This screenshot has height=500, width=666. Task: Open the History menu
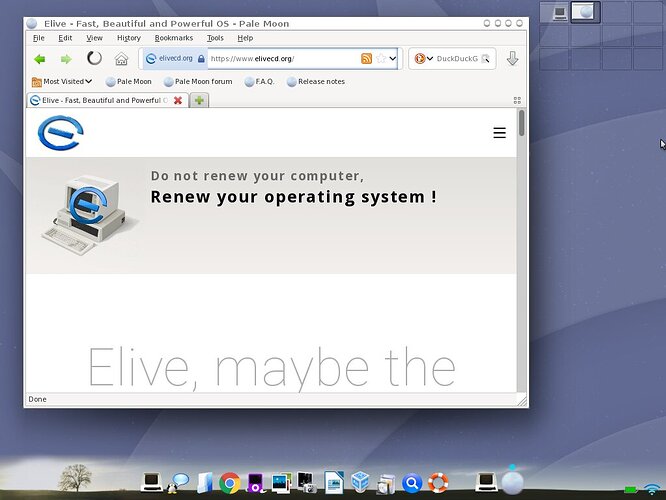[x=129, y=38]
